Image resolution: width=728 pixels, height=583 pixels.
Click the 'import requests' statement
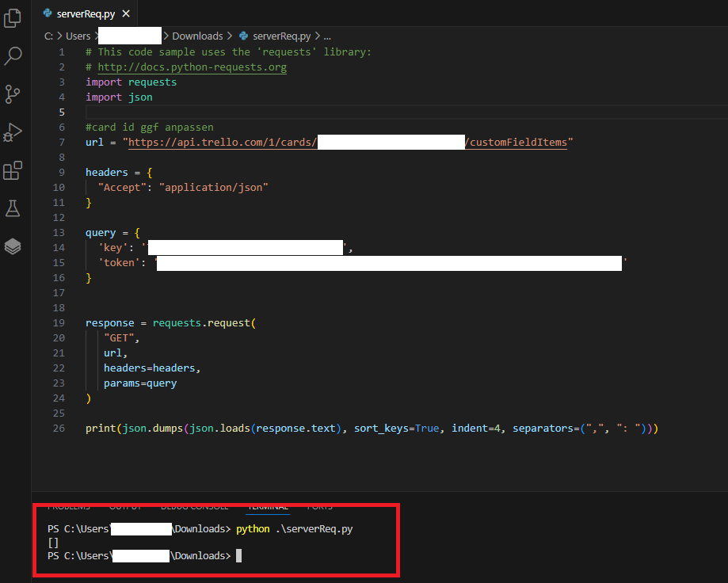[131, 82]
